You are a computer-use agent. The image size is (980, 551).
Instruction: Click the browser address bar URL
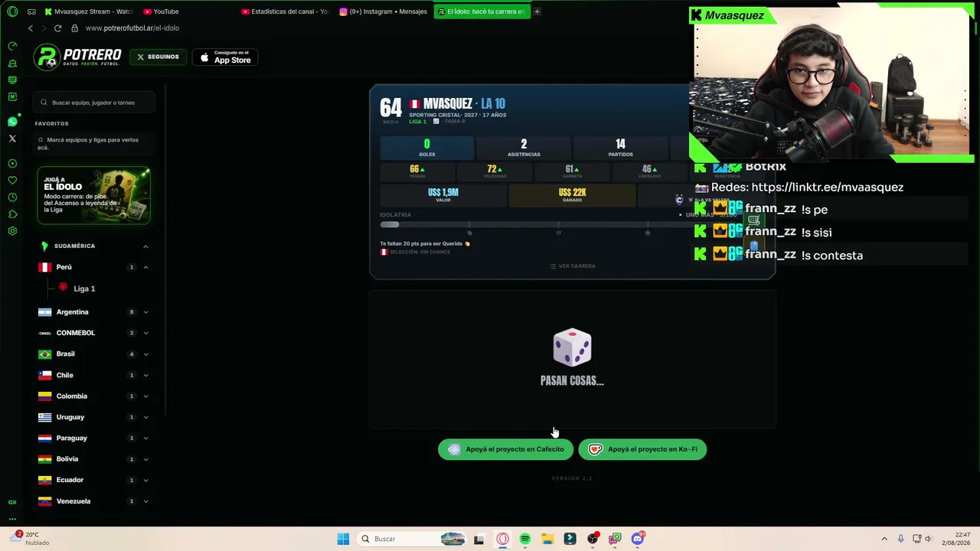(132, 28)
